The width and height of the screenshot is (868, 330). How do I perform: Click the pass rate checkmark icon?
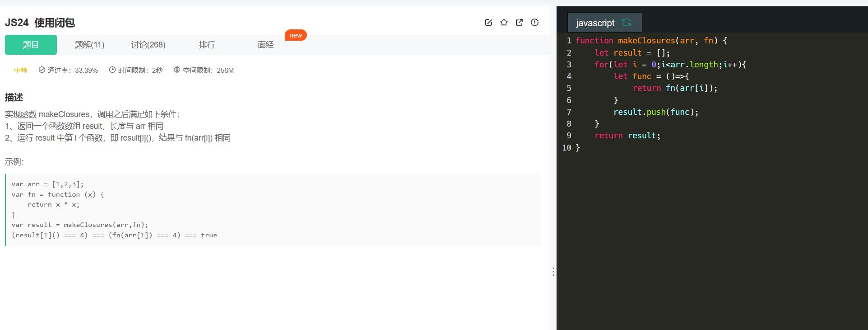[x=42, y=70]
